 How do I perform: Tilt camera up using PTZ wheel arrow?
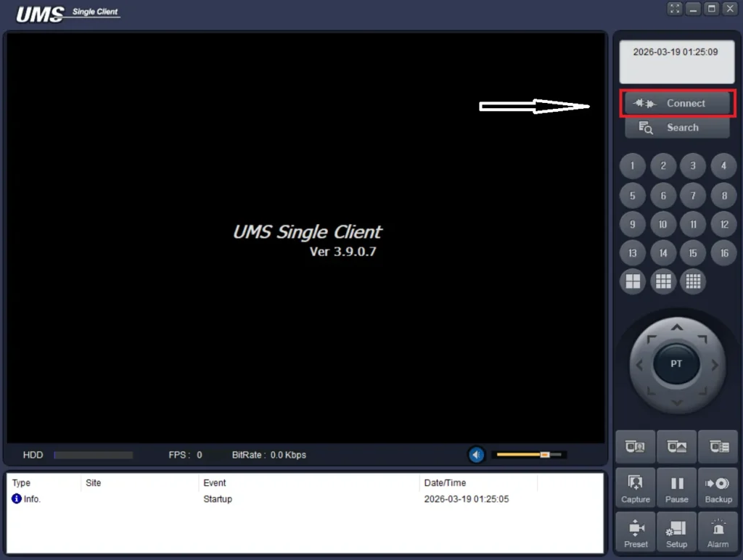pyautogui.click(x=676, y=328)
